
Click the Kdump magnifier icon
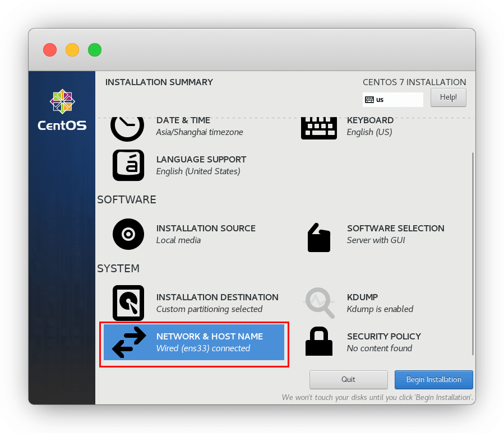(319, 303)
